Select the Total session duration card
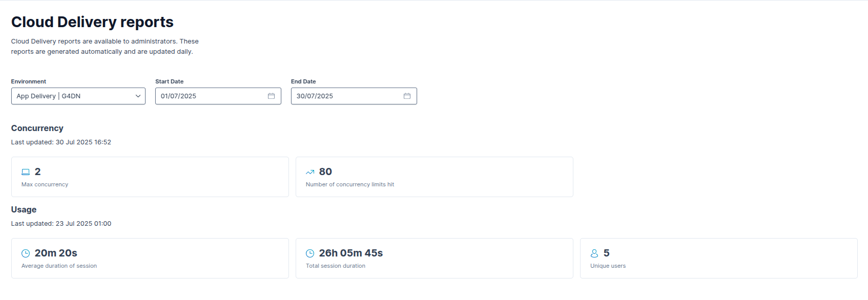This screenshot has height=300, width=868. (434, 259)
